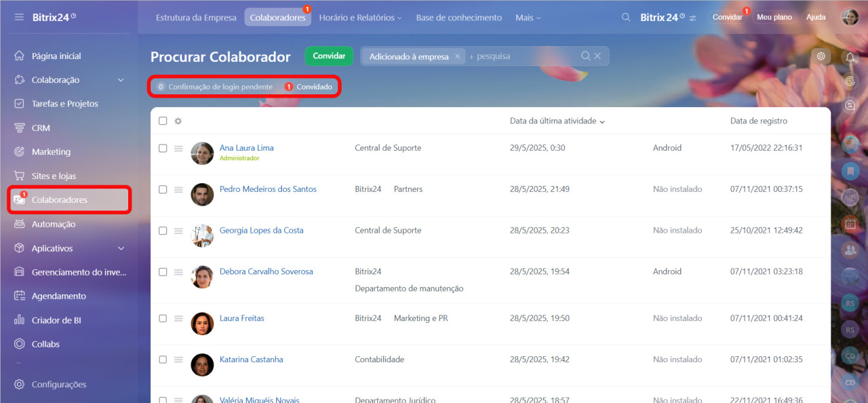Click Convidar in the top bar

[728, 17]
